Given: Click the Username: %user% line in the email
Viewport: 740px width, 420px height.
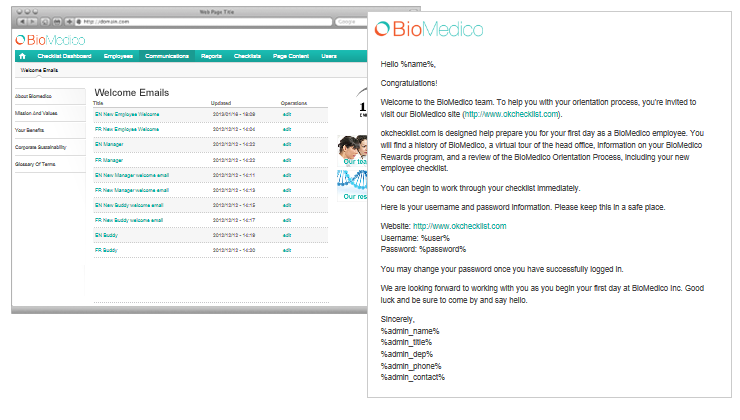Looking at the screenshot, I should [415, 238].
